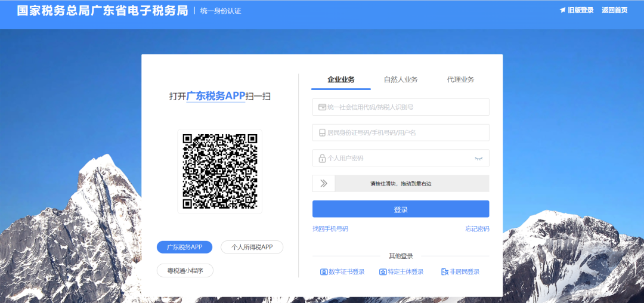Click the QR code image

pos(219,171)
